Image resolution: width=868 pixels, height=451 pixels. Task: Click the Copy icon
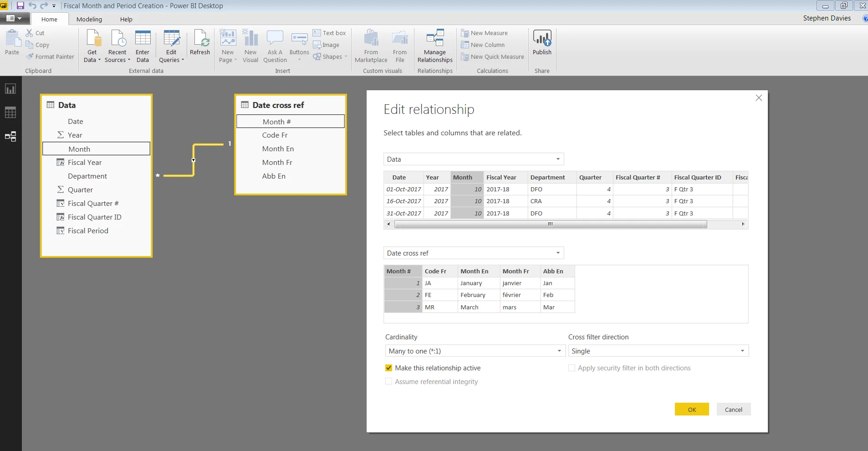coord(30,45)
